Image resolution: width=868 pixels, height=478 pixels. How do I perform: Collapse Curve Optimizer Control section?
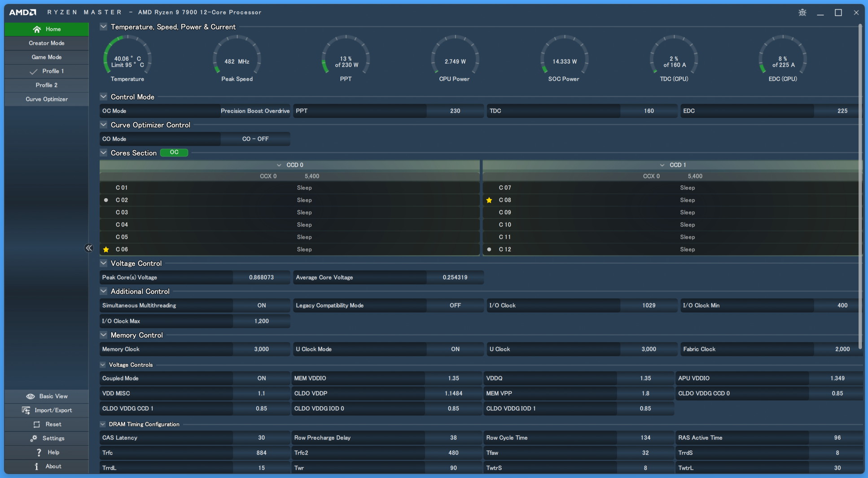coord(104,125)
